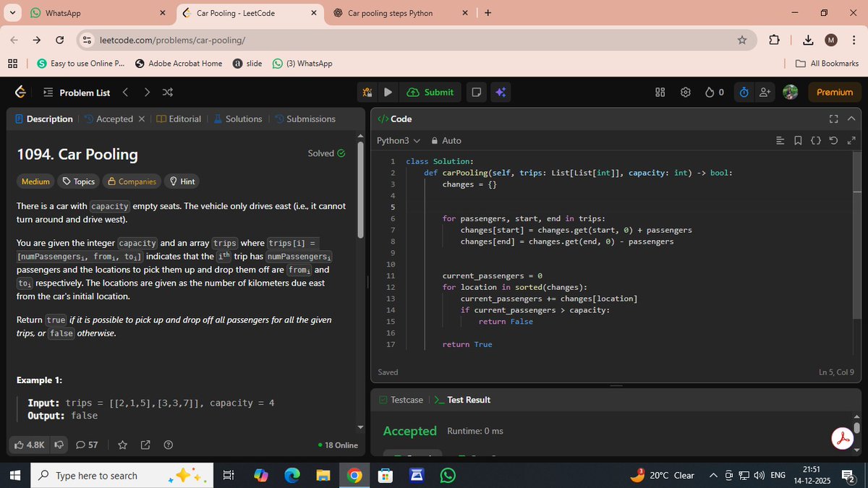Open the Problem List panel
This screenshot has width=868, height=488.
[77, 93]
